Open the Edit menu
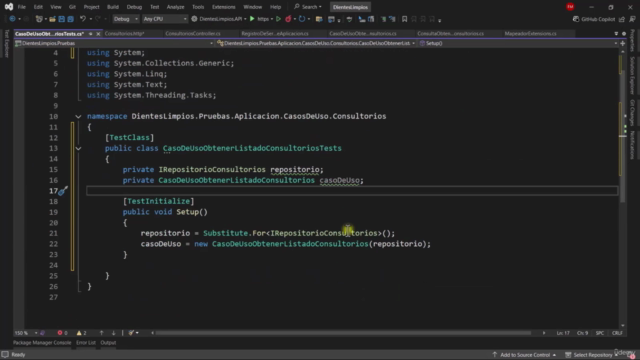 point(38,7)
